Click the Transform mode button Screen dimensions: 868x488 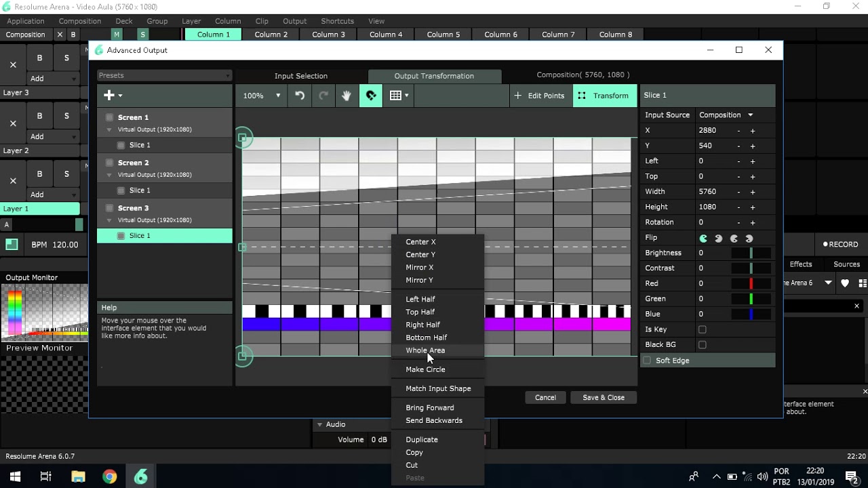[x=604, y=96]
